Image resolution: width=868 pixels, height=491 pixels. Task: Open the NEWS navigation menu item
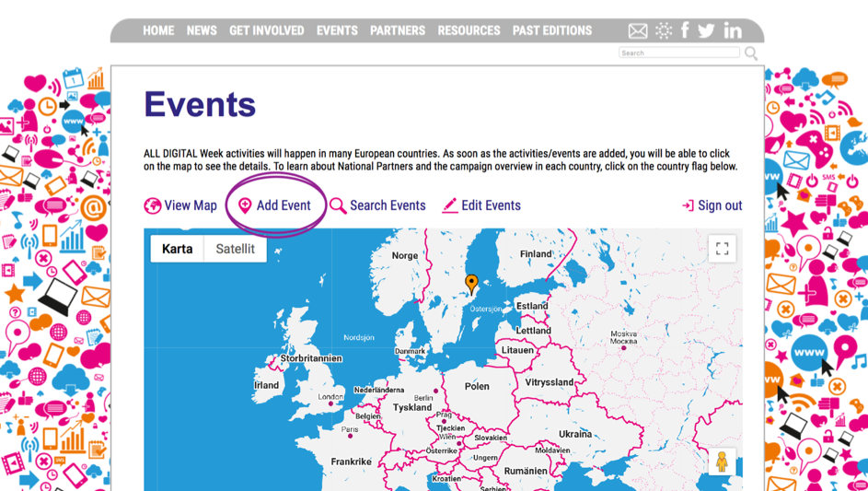tap(202, 30)
